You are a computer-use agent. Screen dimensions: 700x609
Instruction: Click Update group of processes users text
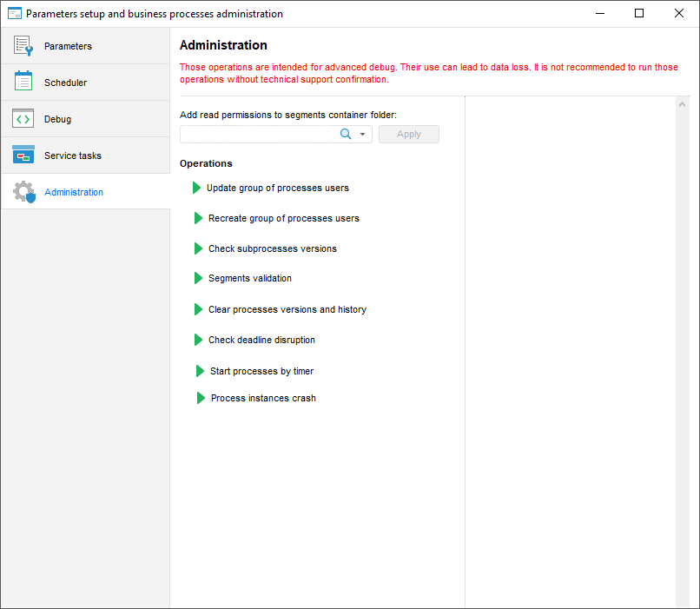pyautogui.click(x=278, y=188)
